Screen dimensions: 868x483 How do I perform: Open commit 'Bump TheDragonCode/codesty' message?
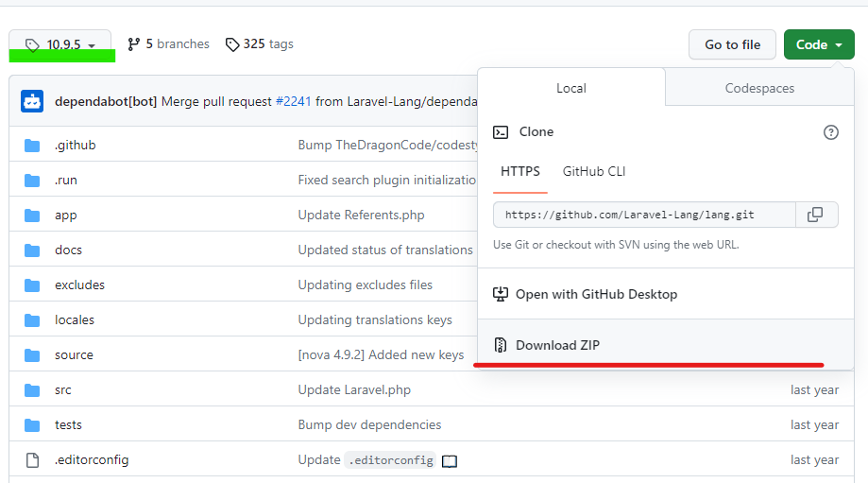point(387,146)
